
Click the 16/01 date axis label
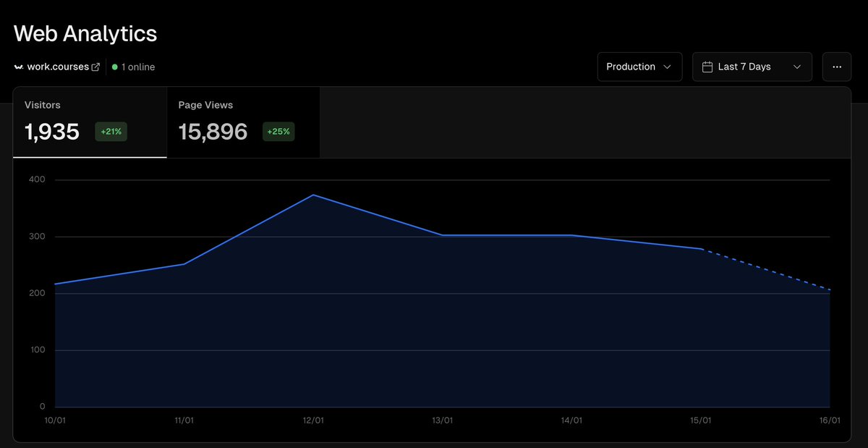click(830, 420)
